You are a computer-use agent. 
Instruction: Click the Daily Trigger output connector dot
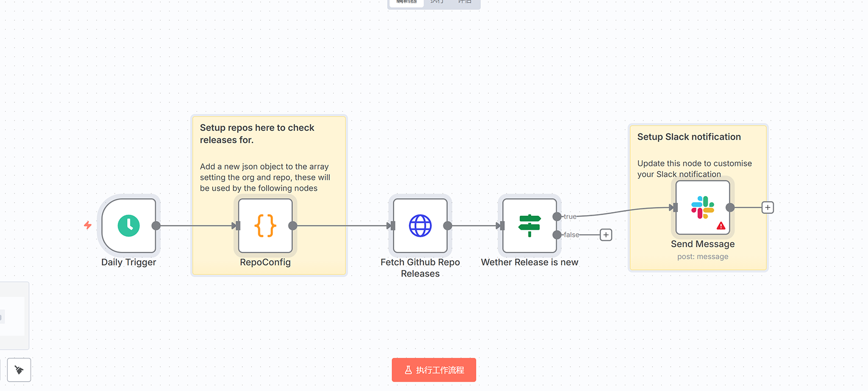coord(156,225)
